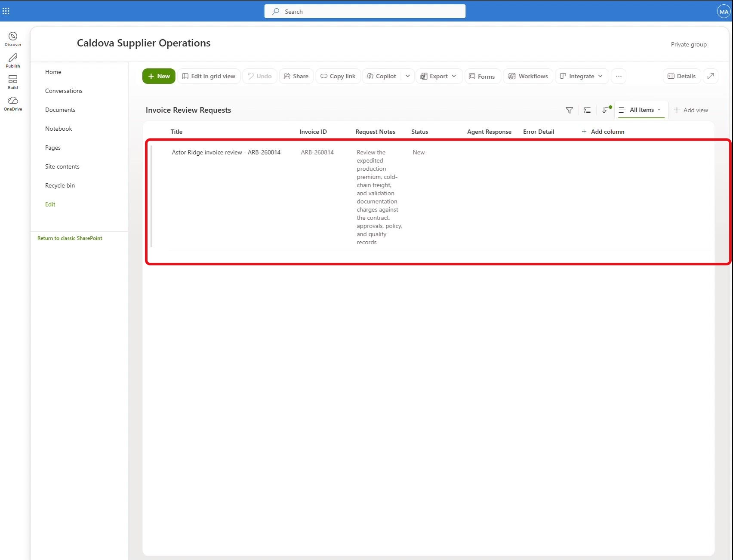Click the filter funnel icon

[x=569, y=110]
